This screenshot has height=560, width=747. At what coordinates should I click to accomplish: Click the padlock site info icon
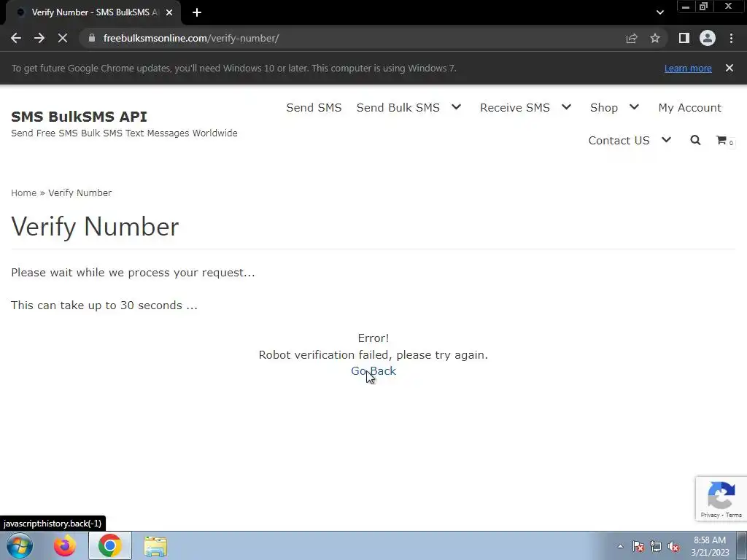click(92, 38)
